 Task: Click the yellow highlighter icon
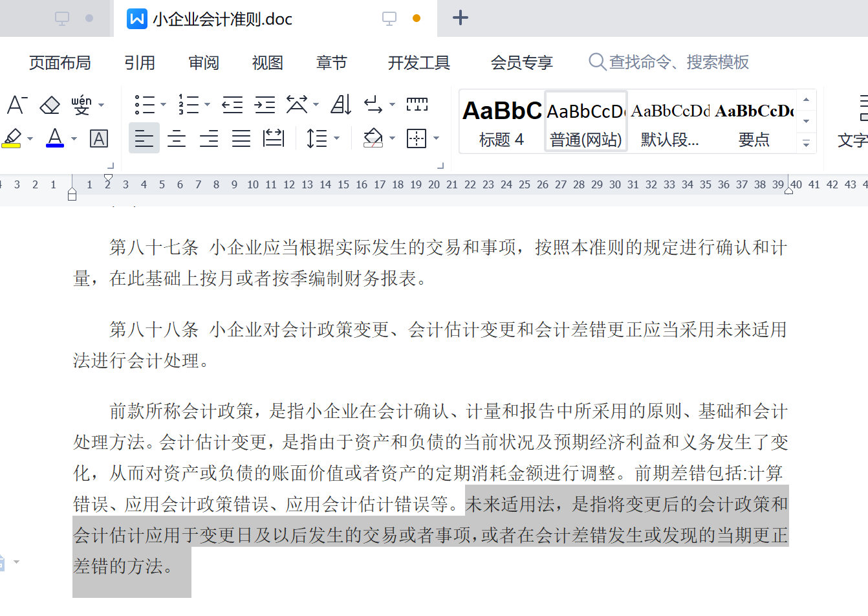(x=12, y=138)
